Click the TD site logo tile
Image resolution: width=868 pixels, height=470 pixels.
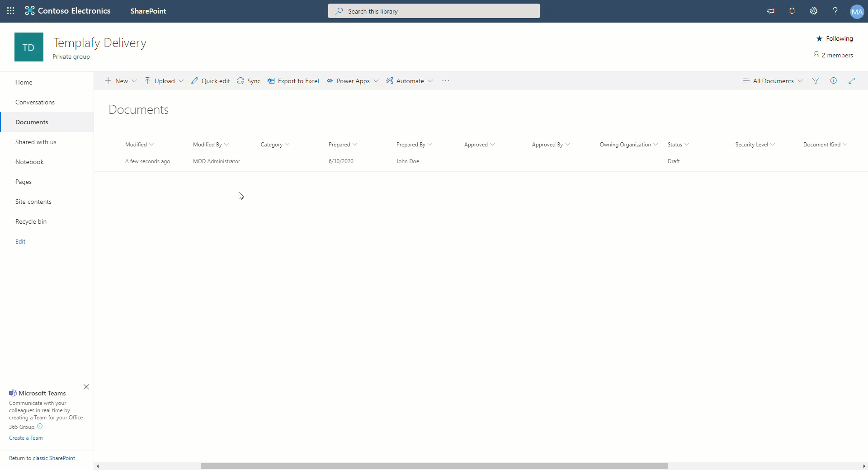pyautogui.click(x=29, y=47)
